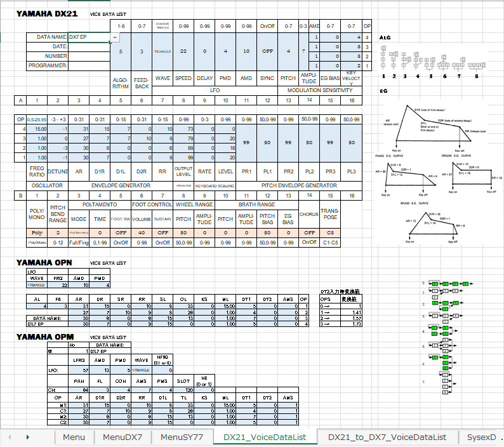Click the POLTAMENTO header cell
This screenshot has width=504, height=447.
100,204
